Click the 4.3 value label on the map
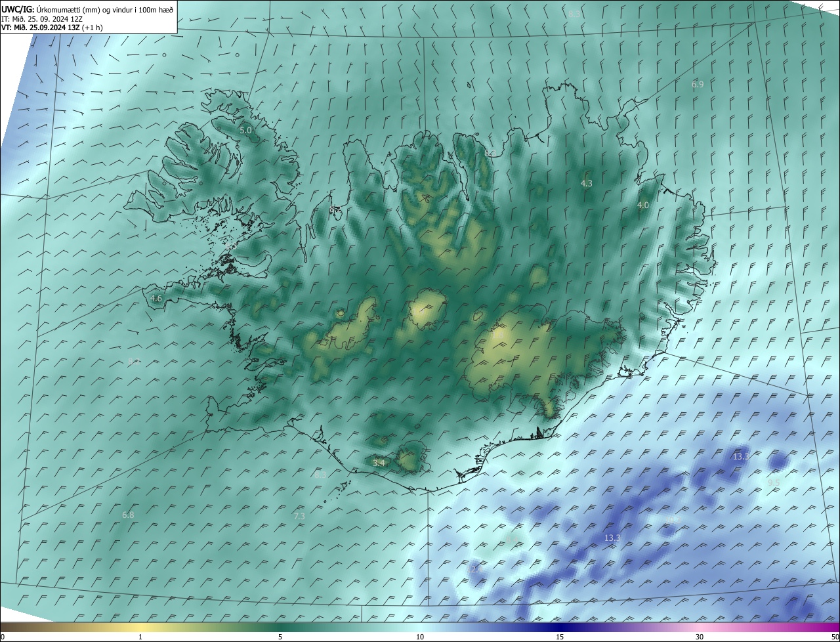This screenshot has width=840, height=642. click(x=587, y=184)
